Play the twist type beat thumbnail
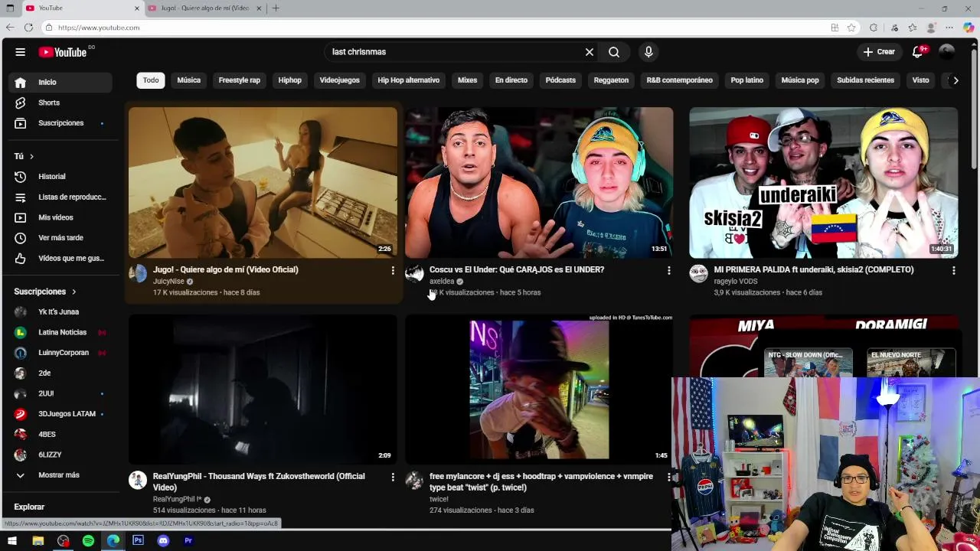The width and height of the screenshot is (980, 551). tap(539, 389)
